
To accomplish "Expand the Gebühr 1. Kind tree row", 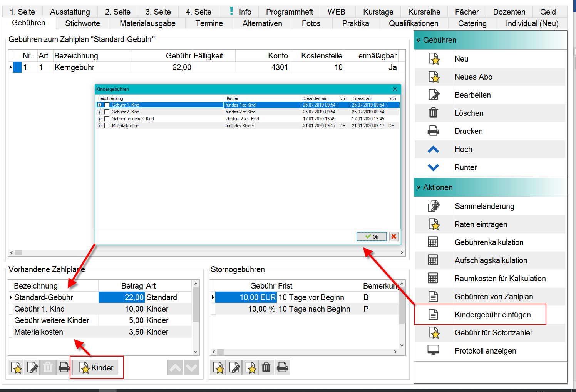I will [x=100, y=105].
